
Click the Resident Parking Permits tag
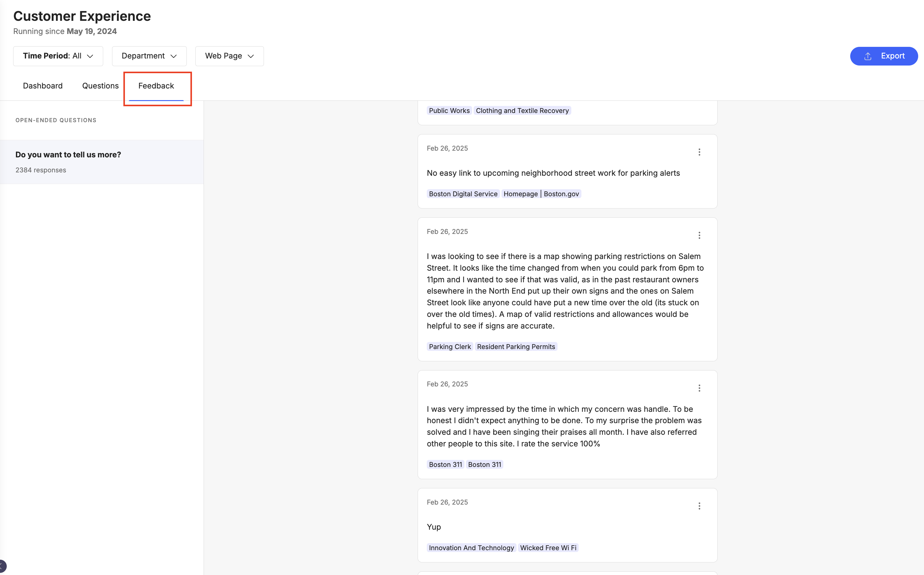pos(516,347)
